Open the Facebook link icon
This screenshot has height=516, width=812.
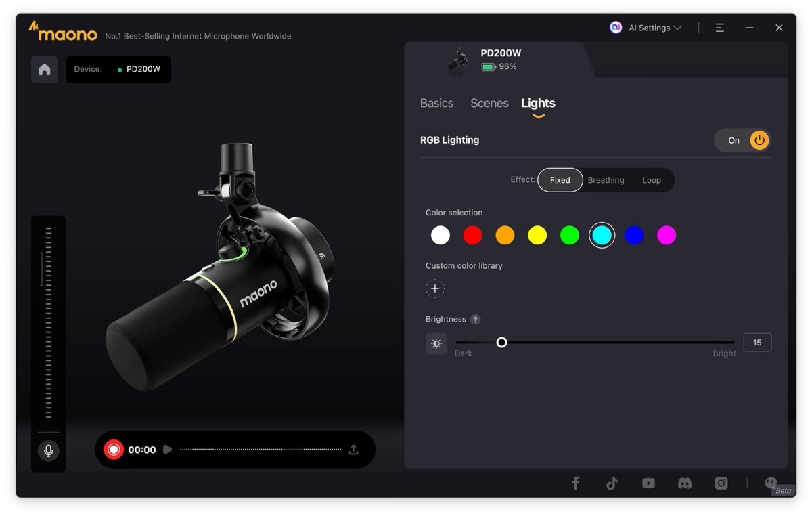tap(575, 483)
